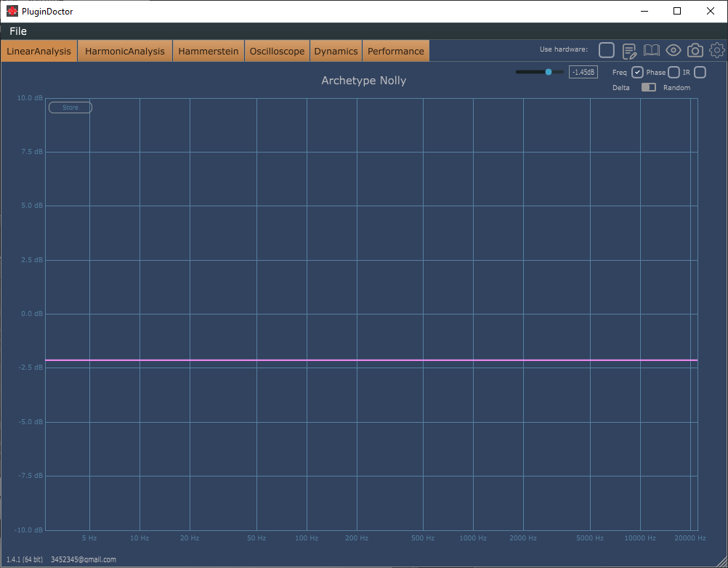Select the Dynamics tab

click(336, 51)
